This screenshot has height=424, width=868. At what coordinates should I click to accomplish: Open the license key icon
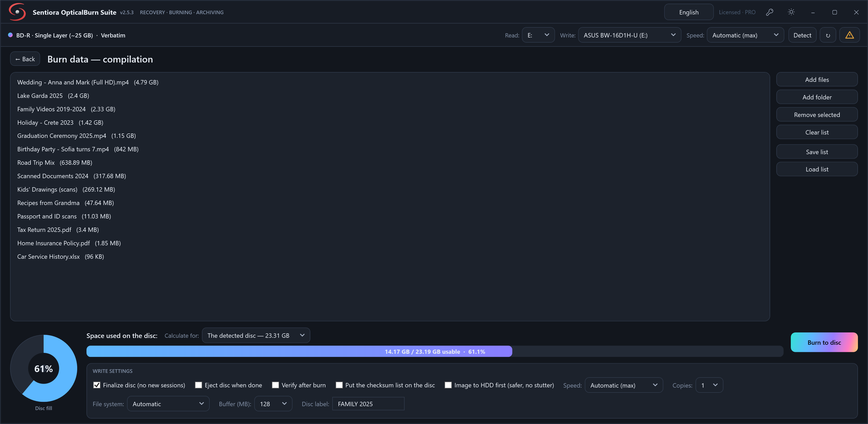pyautogui.click(x=769, y=12)
